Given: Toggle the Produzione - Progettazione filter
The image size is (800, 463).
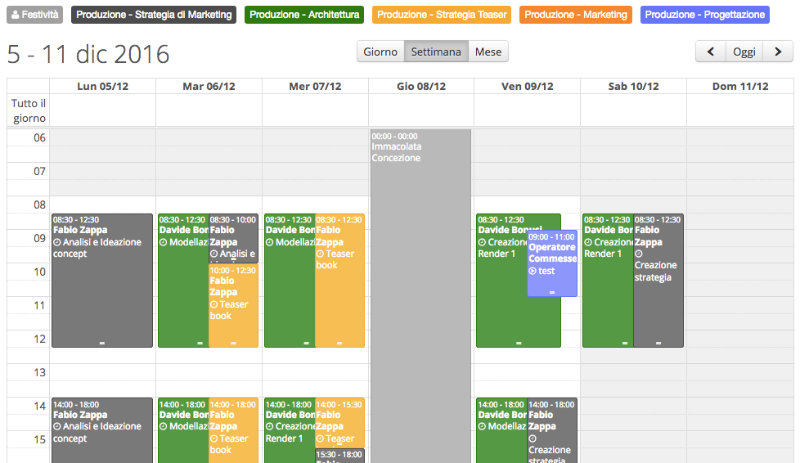Looking at the screenshot, I should point(704,15).
